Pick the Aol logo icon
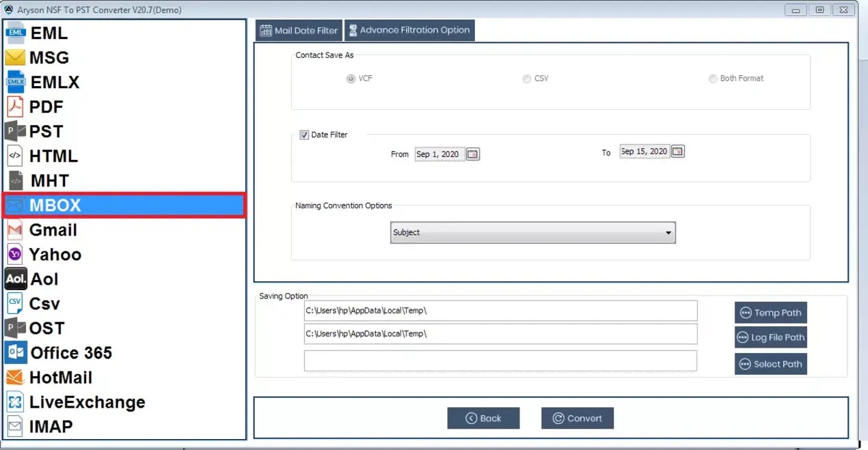The width and height of the screenshot is (868, 450). 16,279
